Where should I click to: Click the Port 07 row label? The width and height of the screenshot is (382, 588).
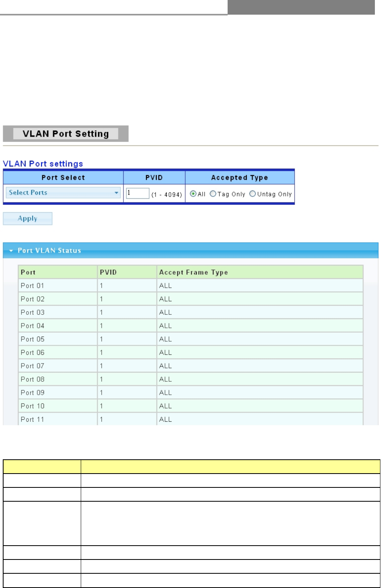(x=32, y=366)
